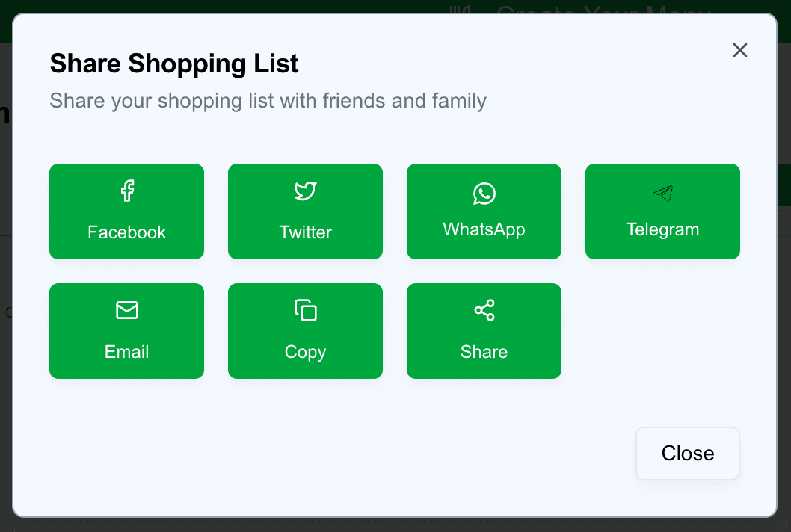Click the Share connected-nodes icon
This screenshot has height=532, width=791.
(484, 310)
